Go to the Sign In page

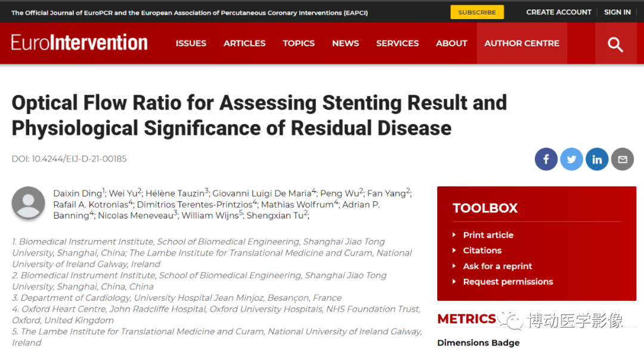[x=617, y=12]
